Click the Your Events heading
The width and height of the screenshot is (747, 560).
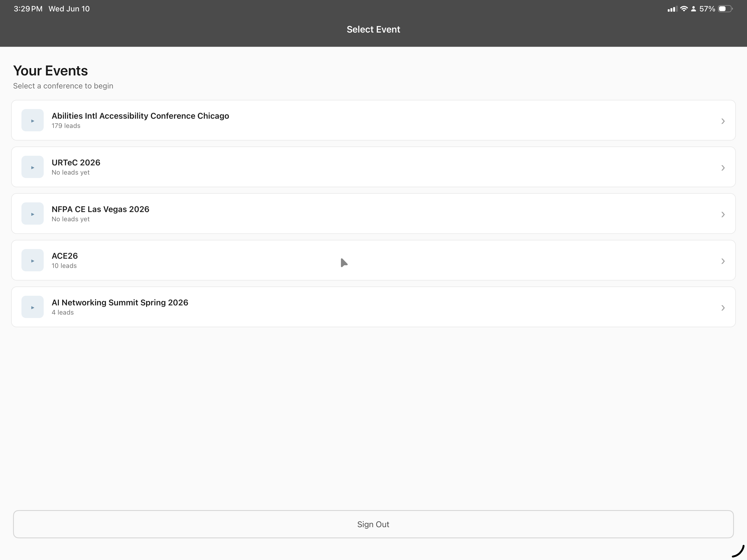coord(50,71)
